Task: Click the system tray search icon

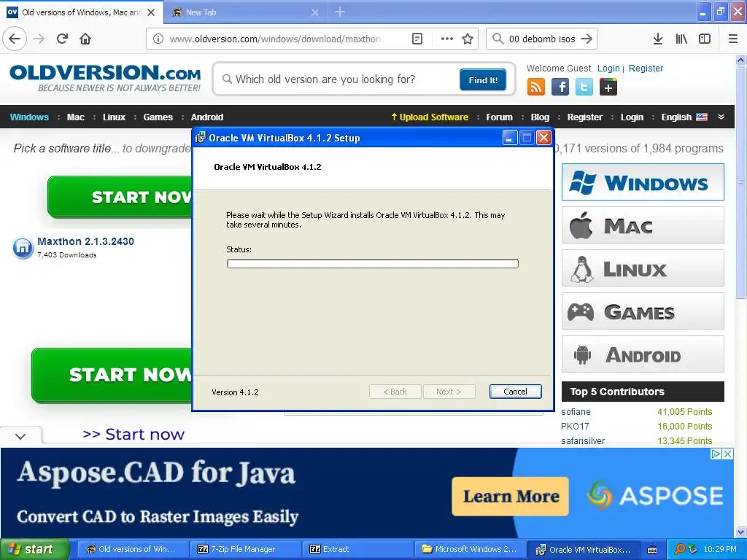Action: [680, 549]
